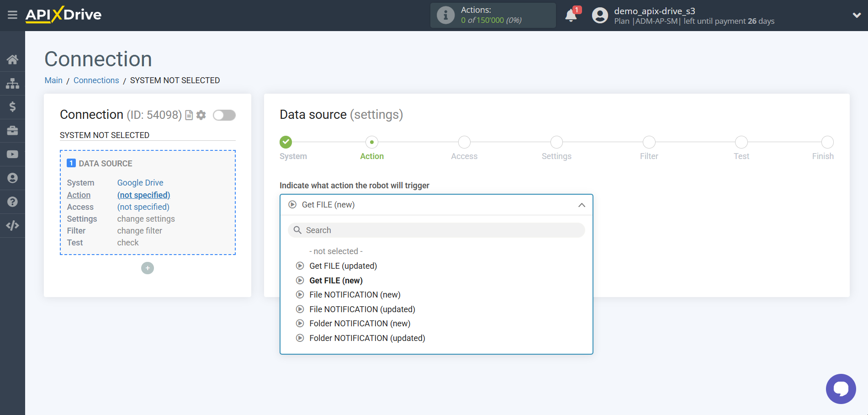
Task: Click the Access (not specified) link
Action: [143, 207]
